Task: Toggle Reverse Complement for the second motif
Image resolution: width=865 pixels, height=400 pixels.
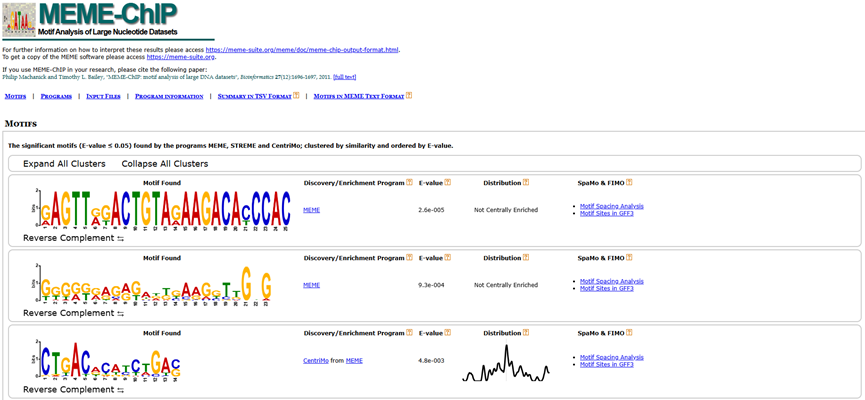Action: coord(73,313)
